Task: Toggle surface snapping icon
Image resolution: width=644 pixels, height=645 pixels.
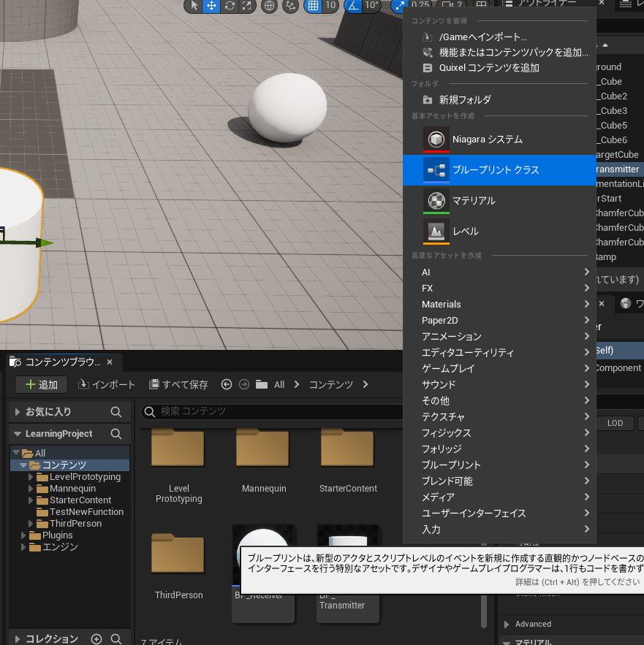Action: click(x=291, y=5)
